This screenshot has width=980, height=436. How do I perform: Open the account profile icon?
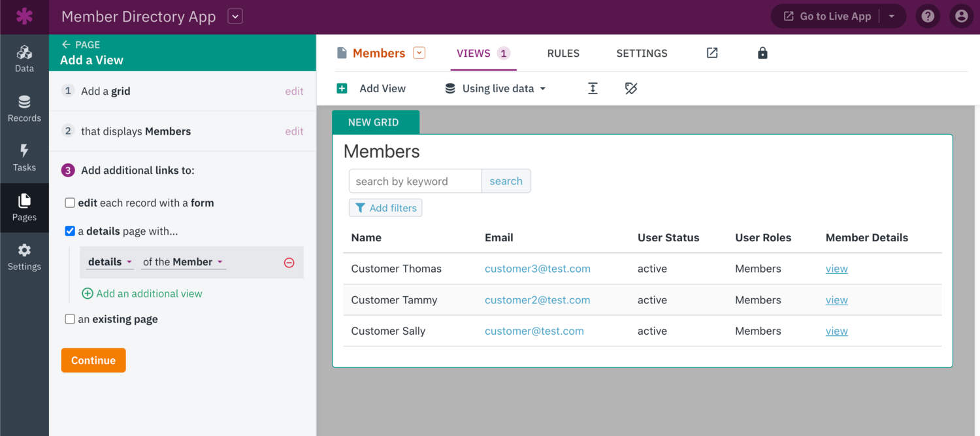[x=961, y=16]
